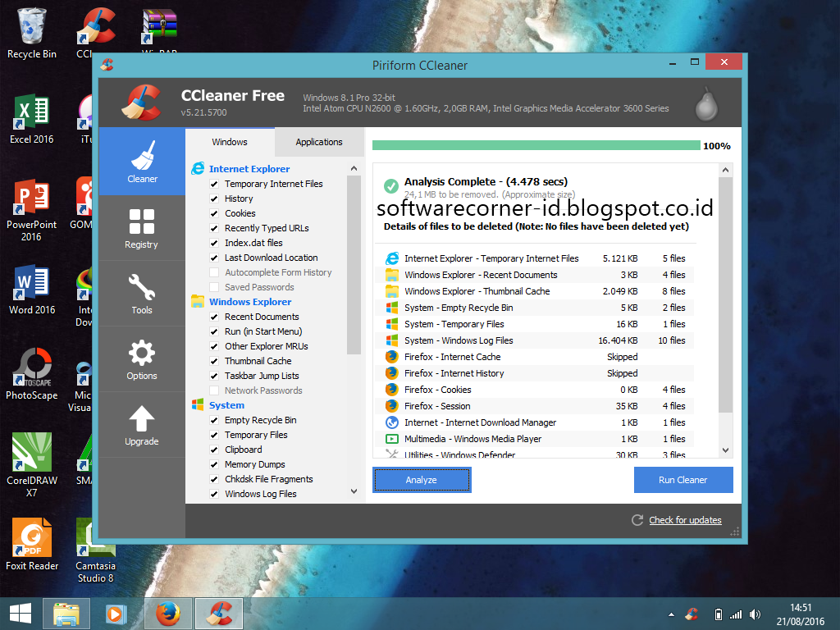
Task: Toggle the Thumbnail Cache checkbox
Action: click(x=214, y=361)
